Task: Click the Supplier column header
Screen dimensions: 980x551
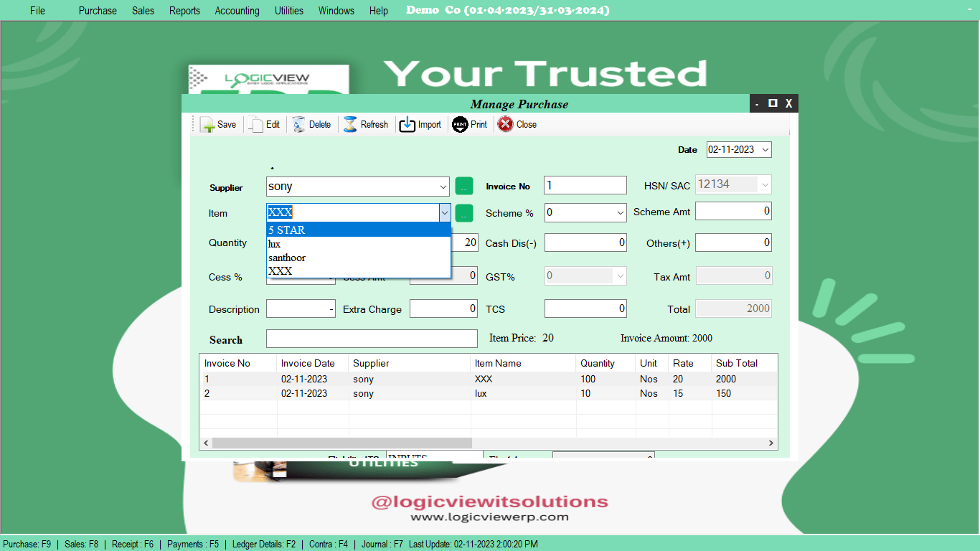Action: (410, 363)
